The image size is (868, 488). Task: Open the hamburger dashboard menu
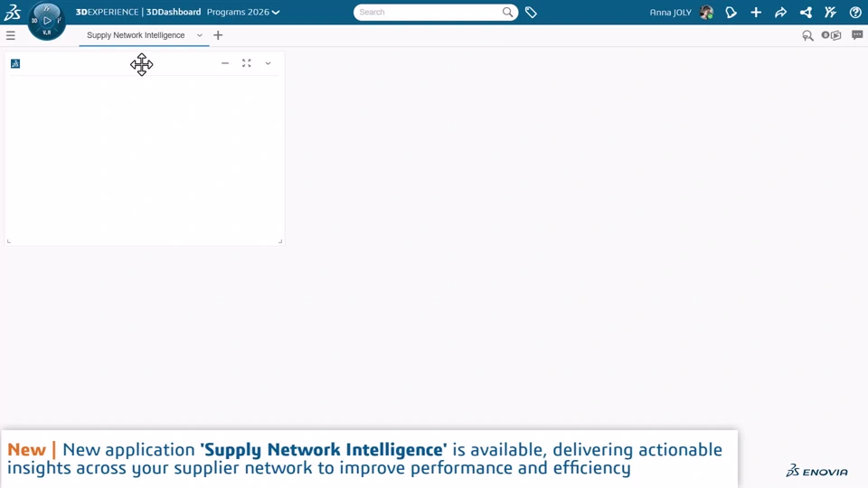[x=11, y=35]
